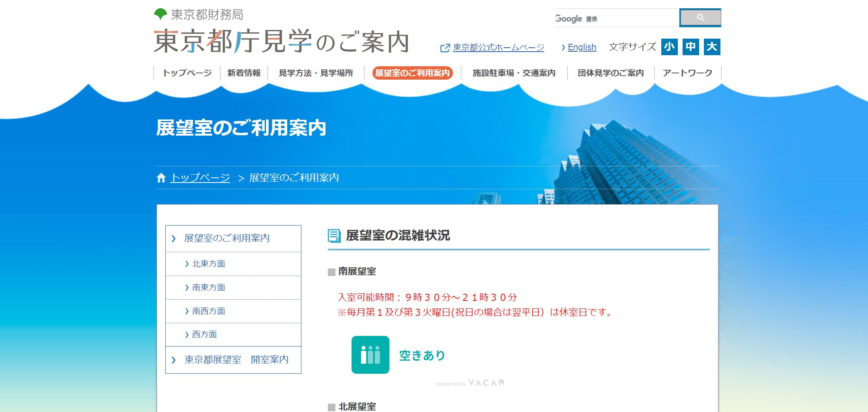Click the トップページ breadcrumb link
The image size is (868, 412).
200,178
